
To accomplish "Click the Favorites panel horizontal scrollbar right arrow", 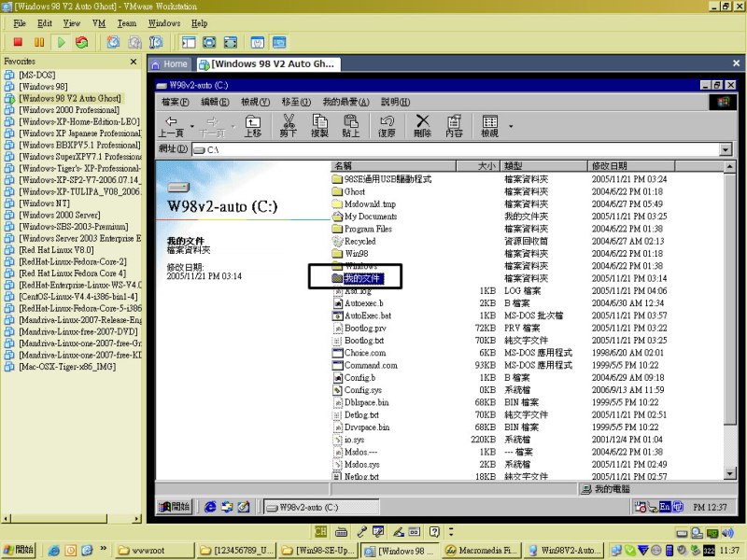I will coord(137,519).
